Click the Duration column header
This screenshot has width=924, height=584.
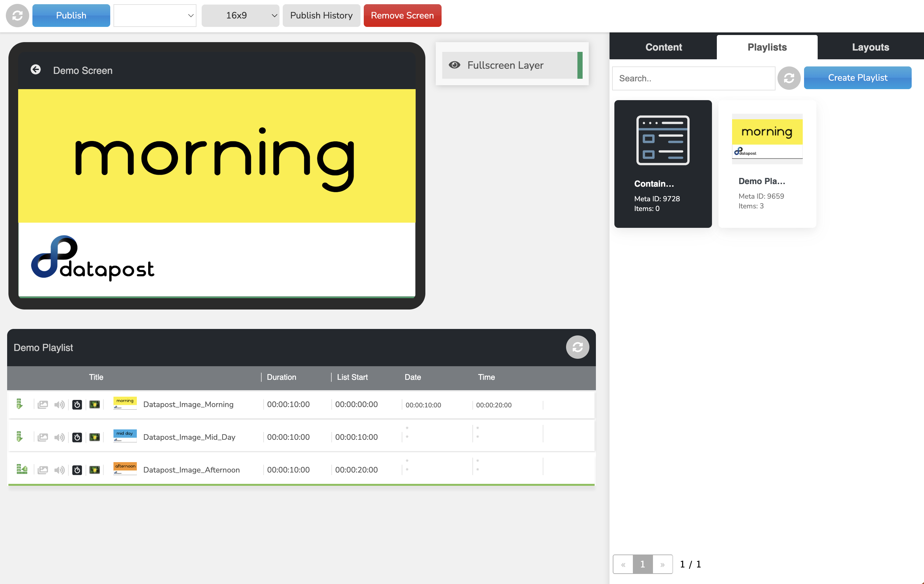click(x=281, y=377)
